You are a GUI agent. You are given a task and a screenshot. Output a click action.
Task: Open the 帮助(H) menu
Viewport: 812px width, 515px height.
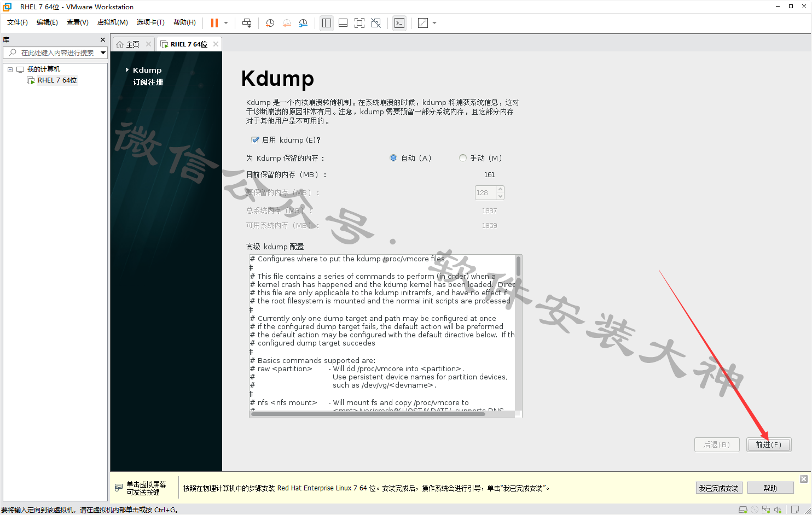(184, 22)
